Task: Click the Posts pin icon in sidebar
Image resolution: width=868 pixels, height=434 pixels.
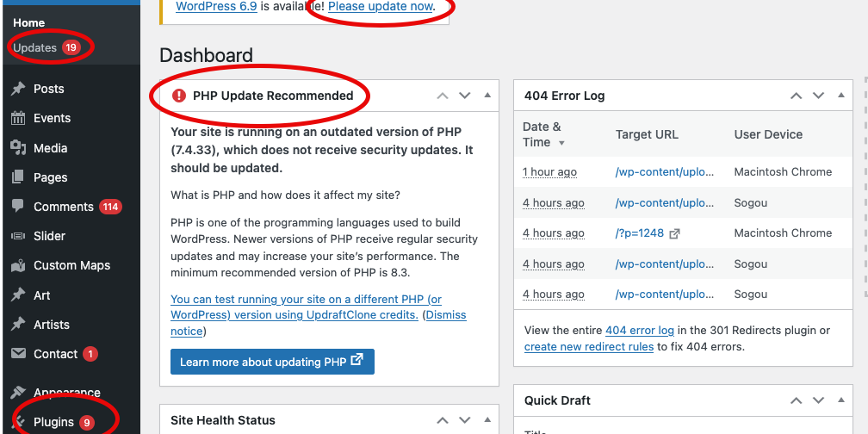Action: click(18, 89)
